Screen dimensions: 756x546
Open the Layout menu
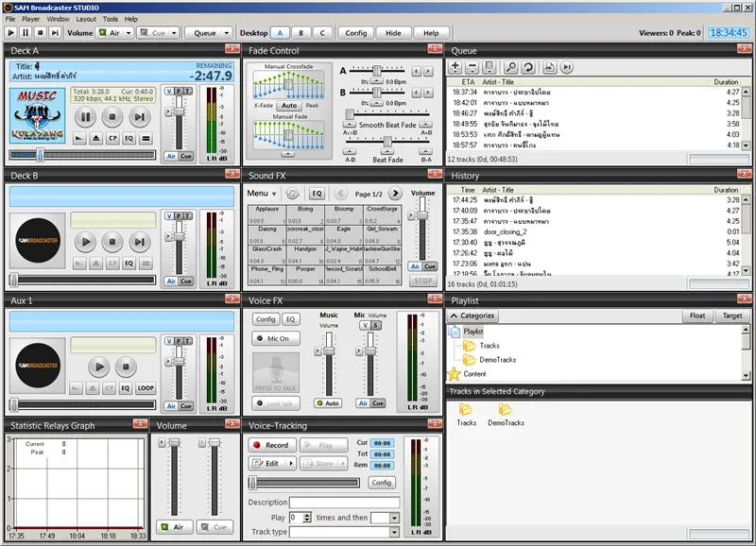[86, 19]
